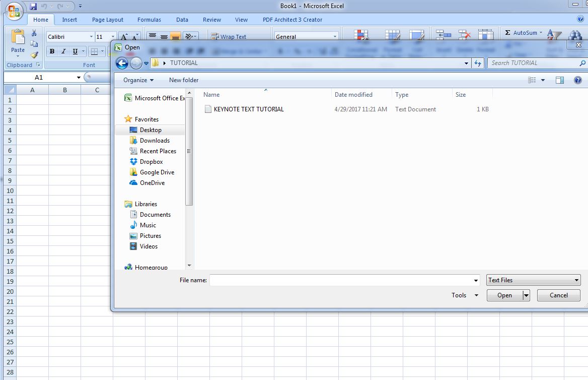Viewport: 588px width, 380px height.
Task: Open the view options dropdown arrow
Action: [x=543, y=80]
